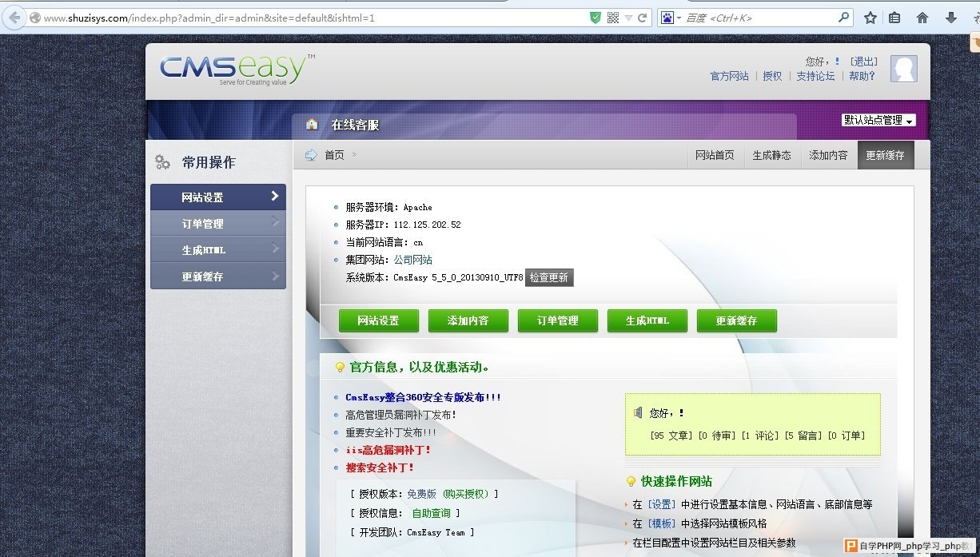This screenshot has height=557, width=980.
Task: Expand the arrow on sidebar 订单管理 row
Action: click(x=275, y=222)
